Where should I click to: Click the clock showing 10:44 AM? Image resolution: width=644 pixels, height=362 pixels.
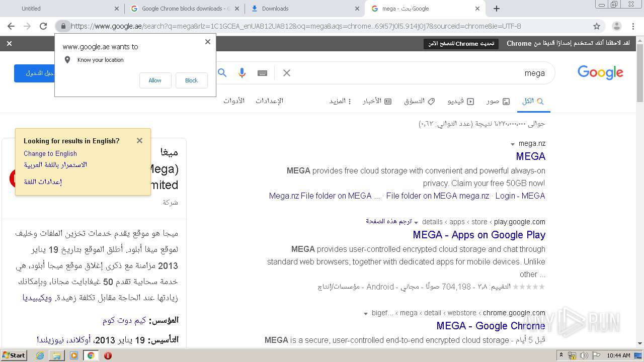[618, 355]
